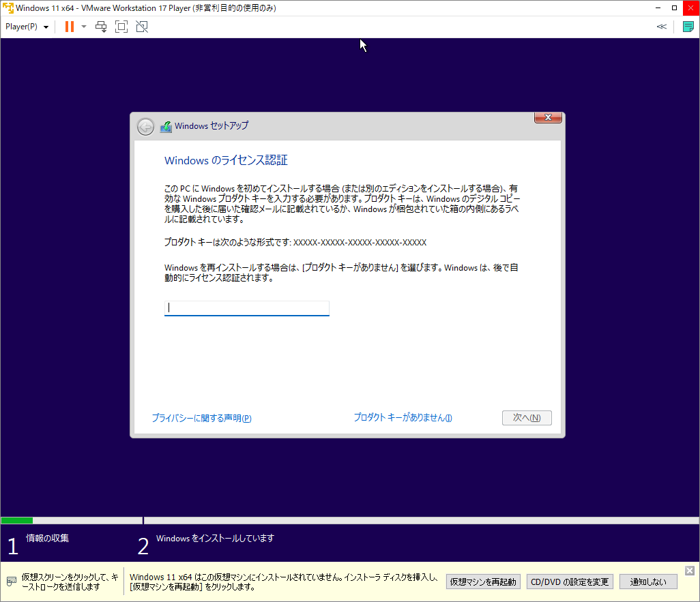
Task: Click the 次へ(N) button
Action: [x=527, y=418]
